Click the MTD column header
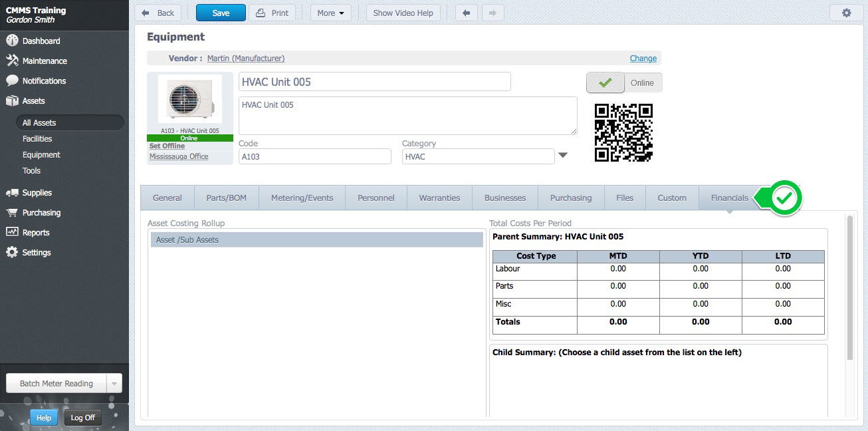868x431 pixels. [x=618, y=256]
